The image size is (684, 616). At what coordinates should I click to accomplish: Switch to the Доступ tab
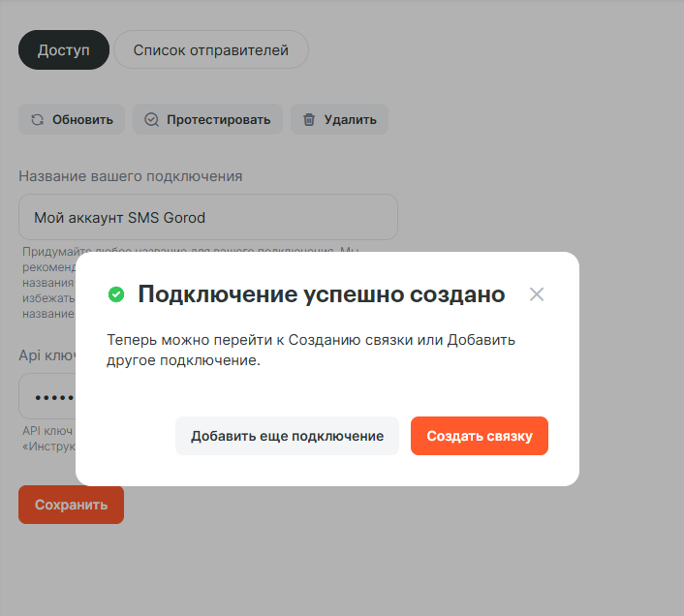click(63, 50)
